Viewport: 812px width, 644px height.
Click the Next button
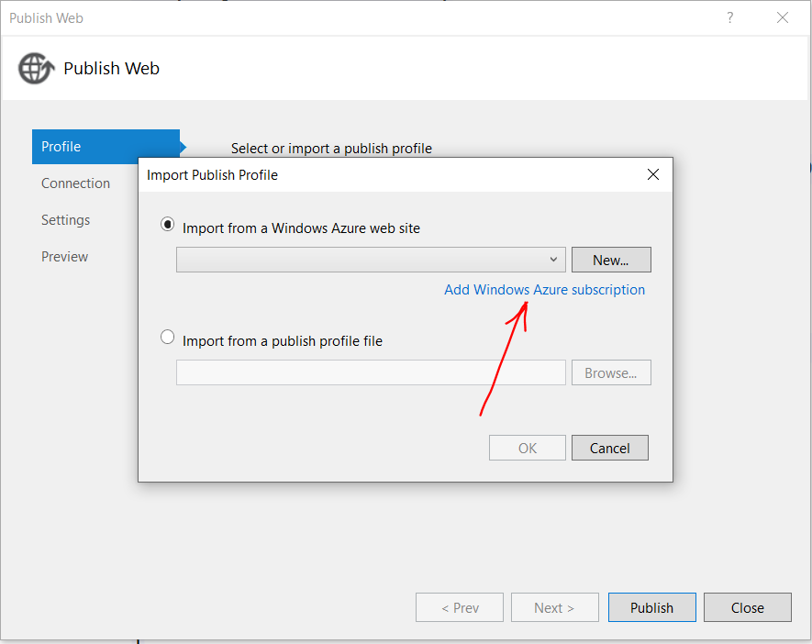pyautogui.click(x=554, y=607)
